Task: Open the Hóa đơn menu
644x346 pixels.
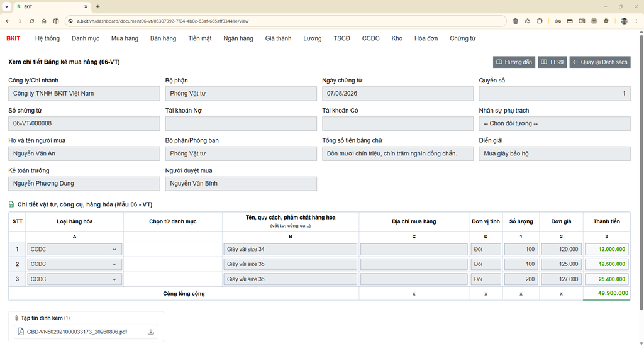Action: click(x=426, y=38)
